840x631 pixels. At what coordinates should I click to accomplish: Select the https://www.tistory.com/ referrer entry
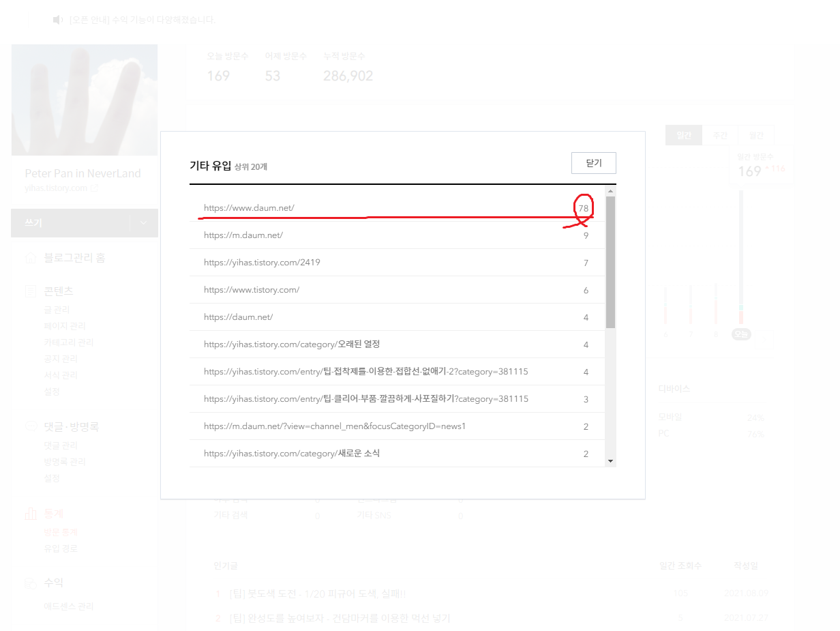(x=397, y=290)
